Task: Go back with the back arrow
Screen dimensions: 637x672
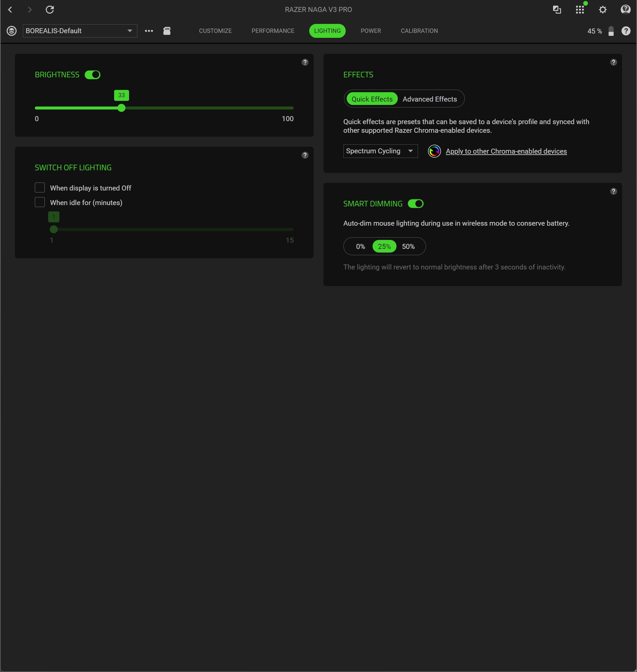Action: (10, 10)
